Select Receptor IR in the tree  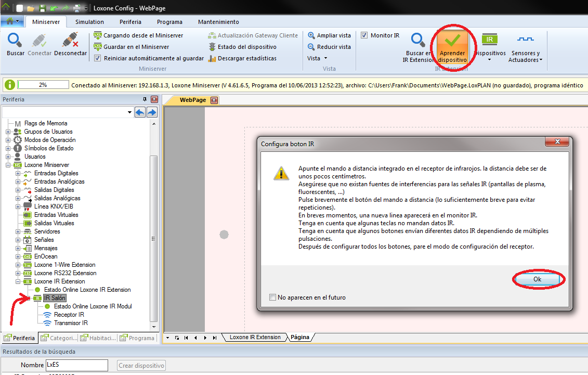tap(69, 315)
